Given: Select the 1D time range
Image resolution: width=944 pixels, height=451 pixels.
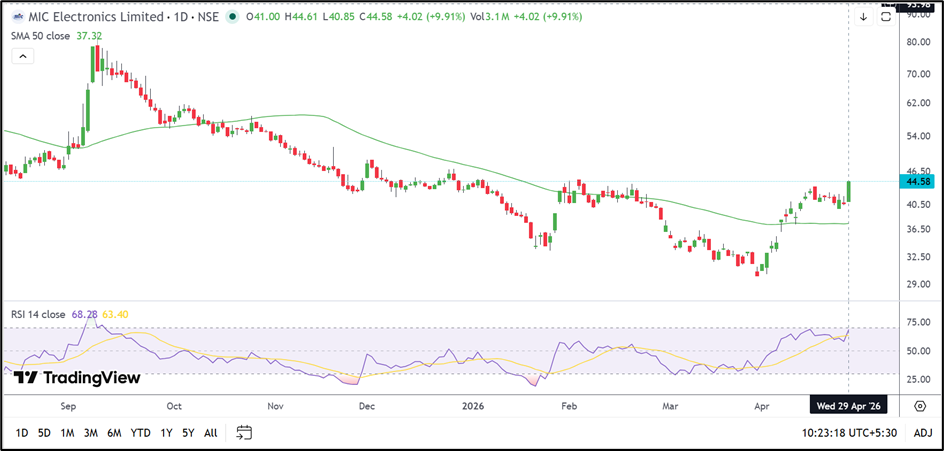Looking at the screenshot, I should pyautogui.click(x=21, y=433).
